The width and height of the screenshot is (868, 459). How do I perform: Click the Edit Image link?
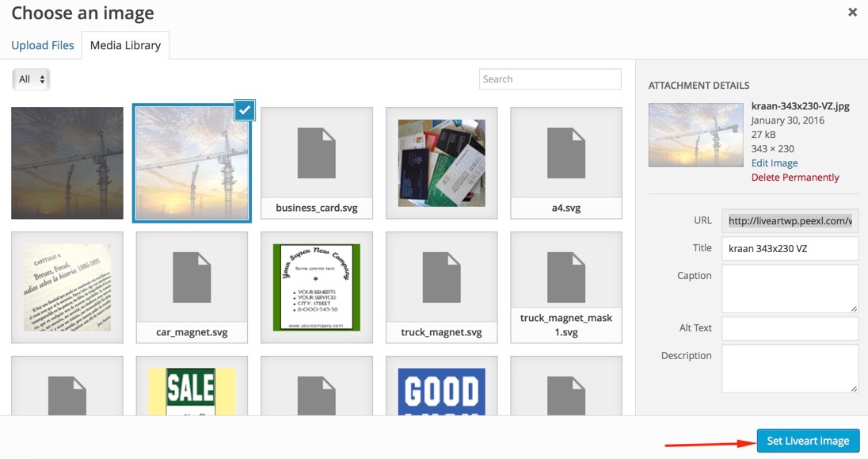click(774, 163)
